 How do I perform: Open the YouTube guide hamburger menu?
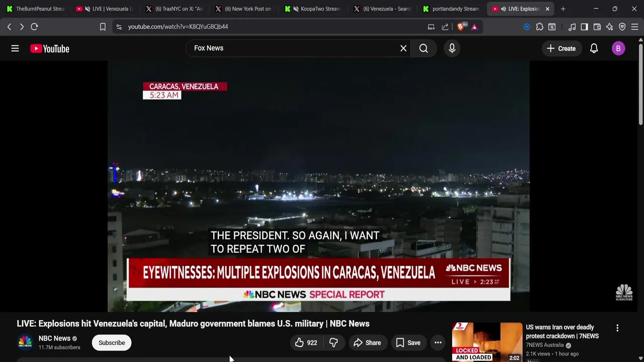pyautogui.click(x=15, y=48)
